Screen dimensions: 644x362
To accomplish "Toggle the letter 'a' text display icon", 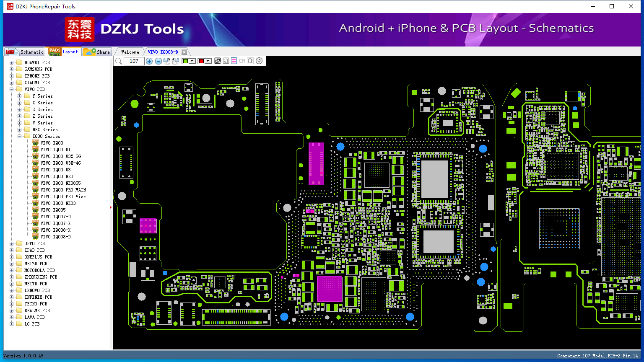I will pos(226,61).
